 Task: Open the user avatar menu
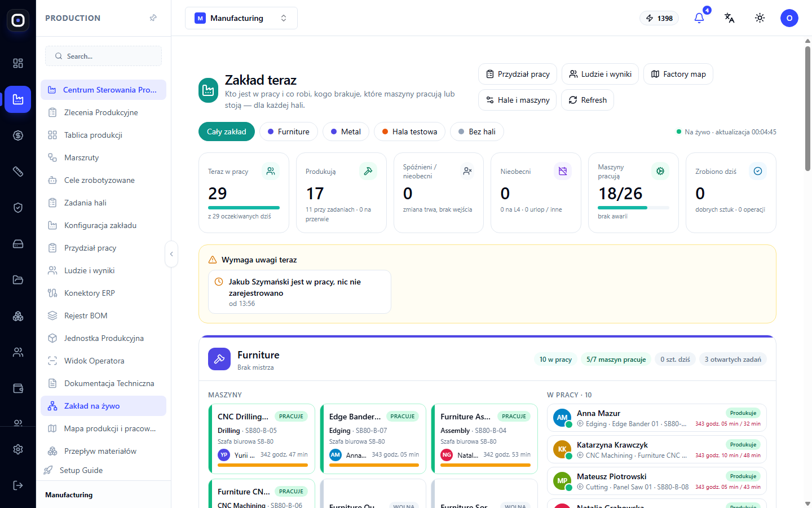(789, 18)
